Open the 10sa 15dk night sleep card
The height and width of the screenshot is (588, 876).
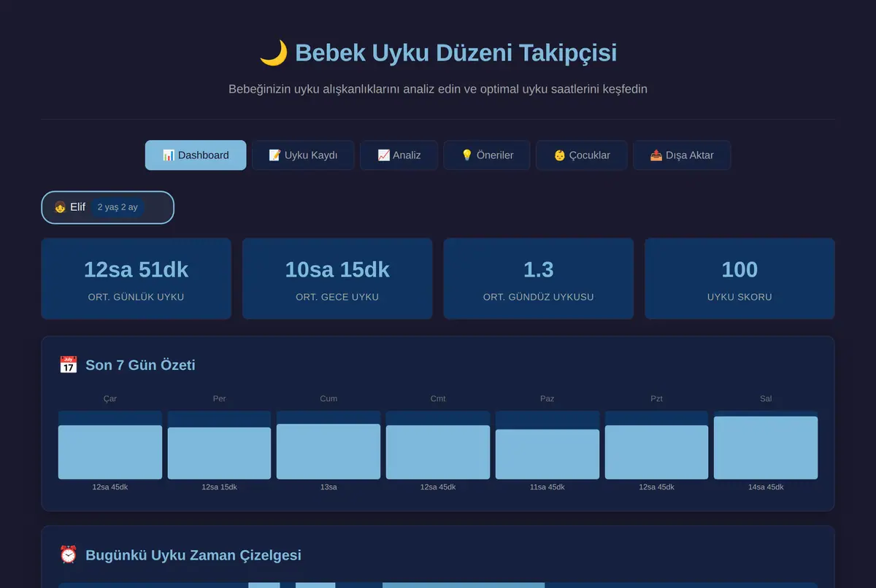(337, 279)
